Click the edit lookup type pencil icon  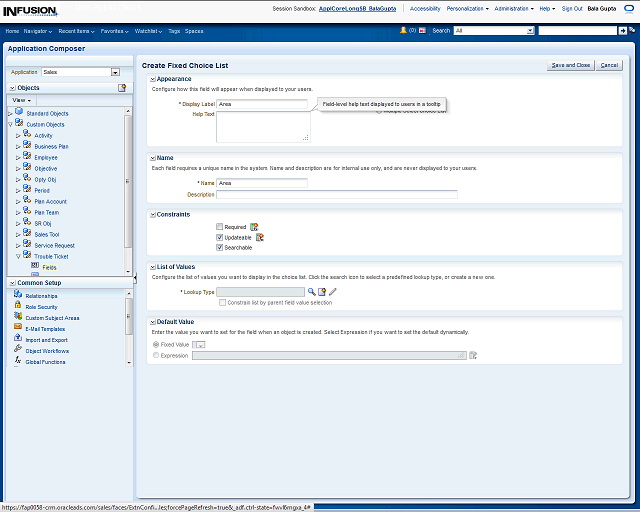(x=333, y=291)
